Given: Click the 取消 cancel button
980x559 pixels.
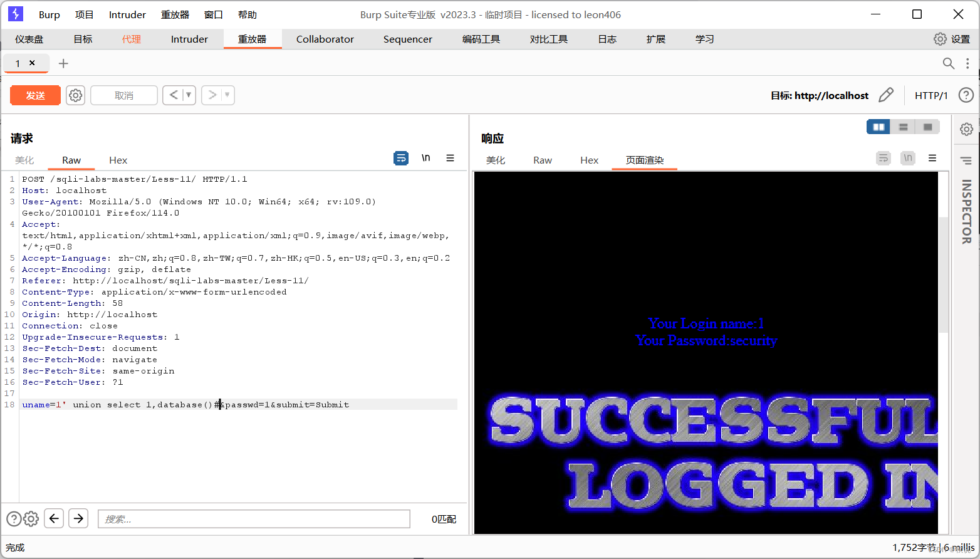Looking at the screenshot, I should point(124,95).
